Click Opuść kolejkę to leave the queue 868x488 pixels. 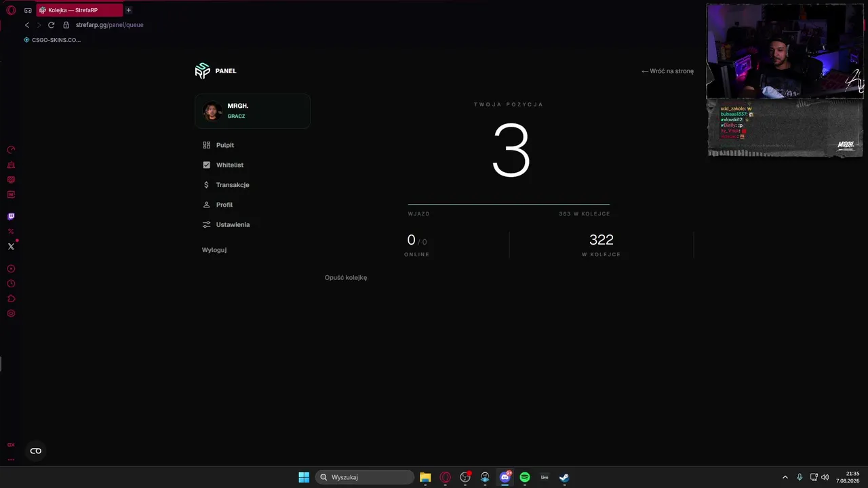click(346, 277)
